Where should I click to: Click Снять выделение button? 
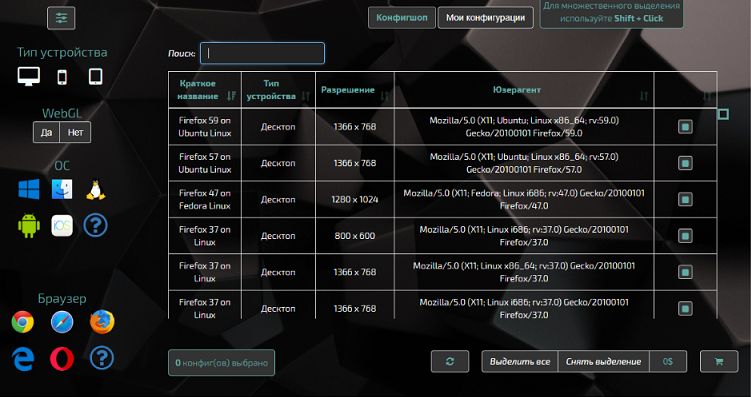click(603, 362)
